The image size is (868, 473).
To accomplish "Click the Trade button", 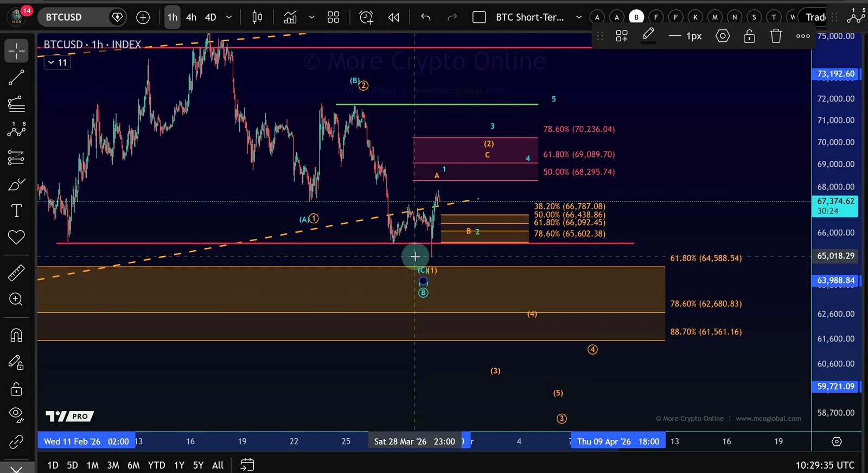I will click(815, 17).
